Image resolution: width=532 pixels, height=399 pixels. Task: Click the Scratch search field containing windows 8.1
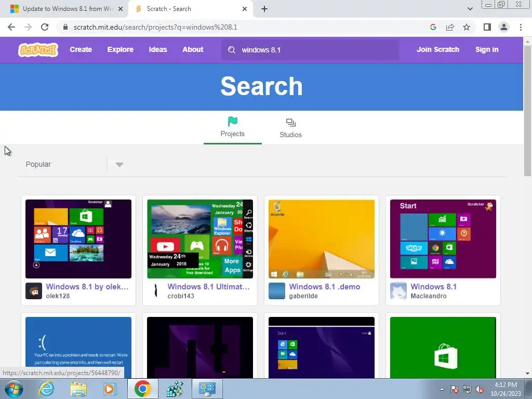tap(310, 50)
